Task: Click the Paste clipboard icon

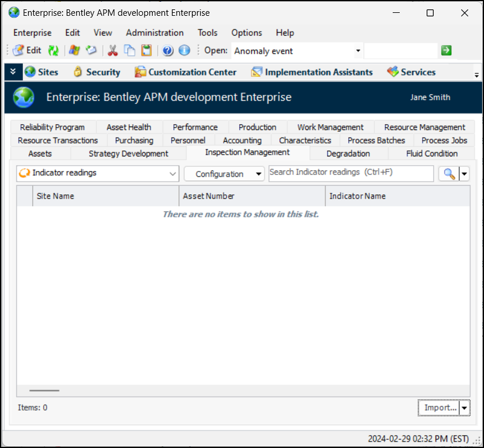Action: coord(146,50)
